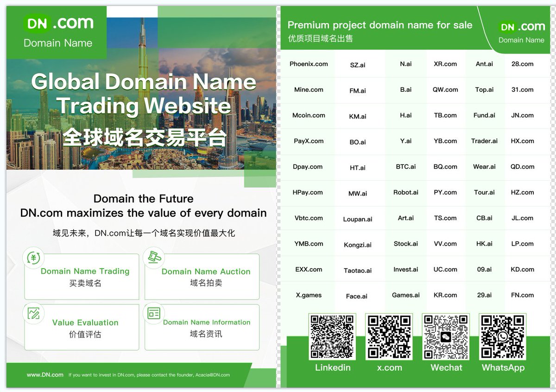Click the DN.com logo on left page
This screenshot has height=392, width=556.
coord(59,23)
